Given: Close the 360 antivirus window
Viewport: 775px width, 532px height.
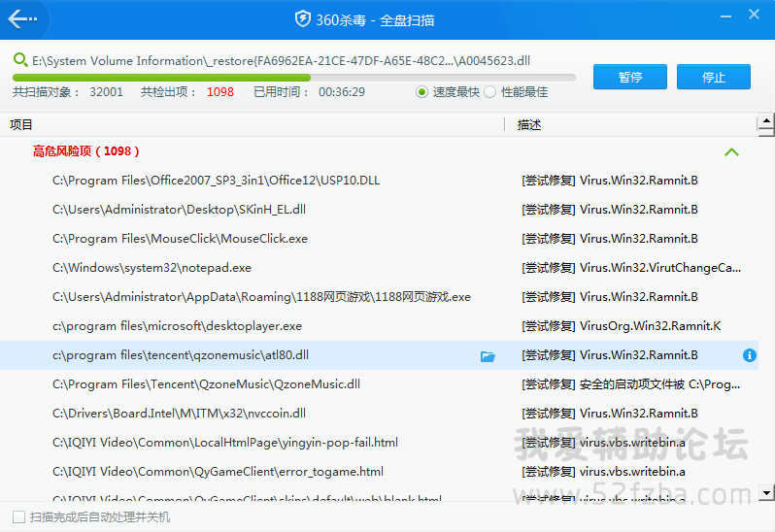Looking at the screenshot, I should tap(754, 15).
